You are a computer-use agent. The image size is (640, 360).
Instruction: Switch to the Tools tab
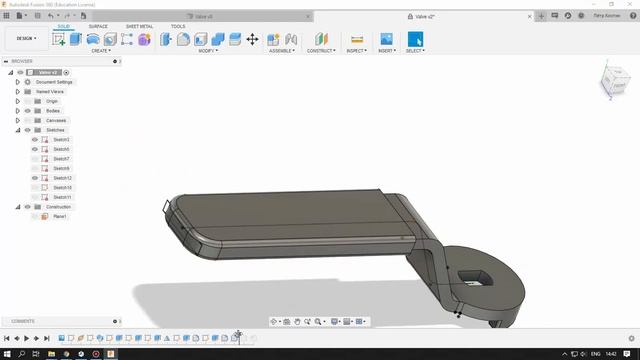(x=178, y=27)
